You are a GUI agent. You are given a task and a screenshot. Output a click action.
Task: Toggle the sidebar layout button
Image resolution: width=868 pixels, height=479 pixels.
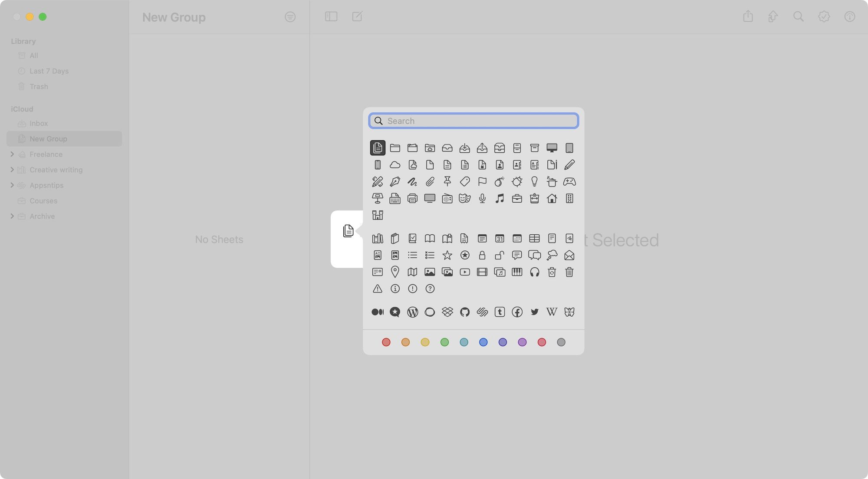pyautogui.click(x=331, y=16)
